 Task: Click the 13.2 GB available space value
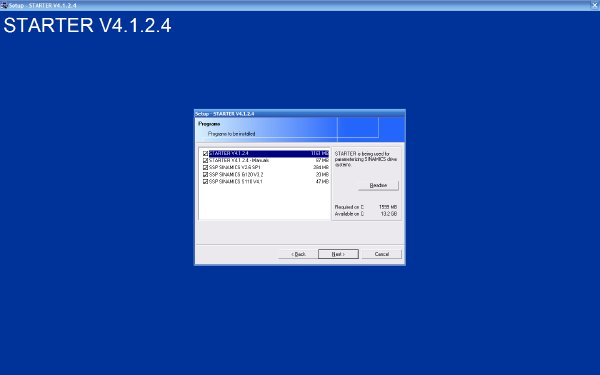[389, 214]
